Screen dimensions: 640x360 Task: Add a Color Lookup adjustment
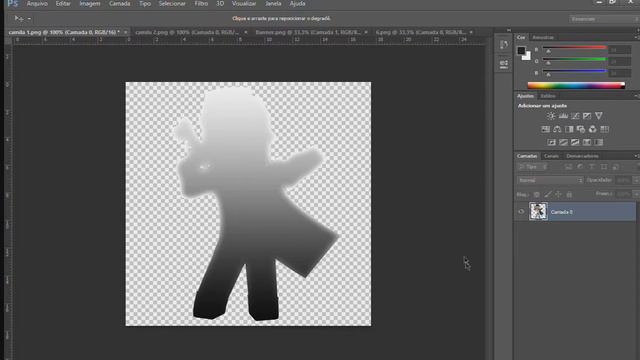[604, 129]
